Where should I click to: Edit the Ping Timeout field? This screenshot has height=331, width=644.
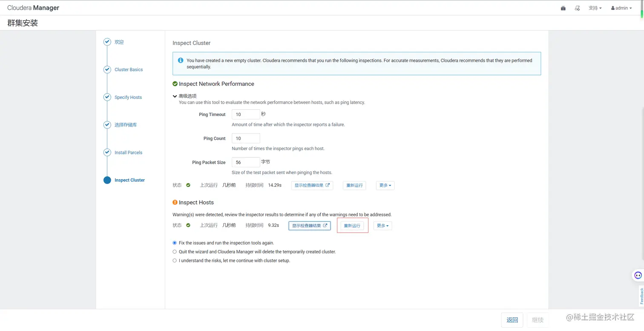point(246,114)
